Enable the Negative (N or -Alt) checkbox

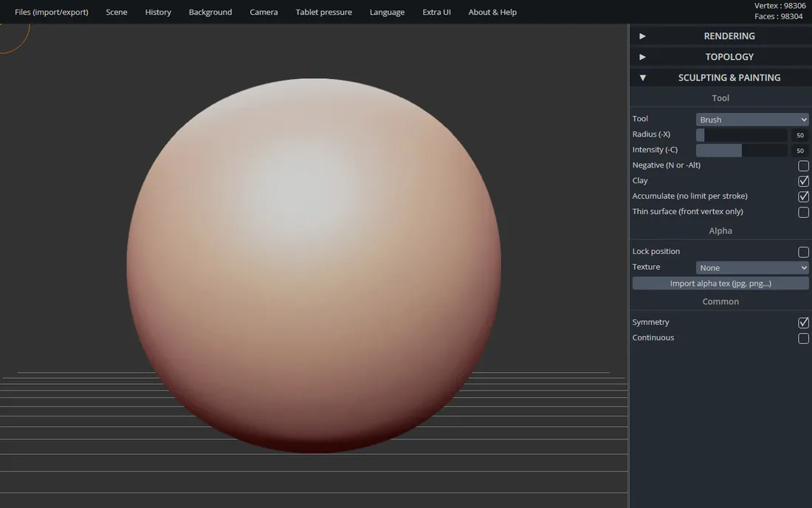[803, 165]
